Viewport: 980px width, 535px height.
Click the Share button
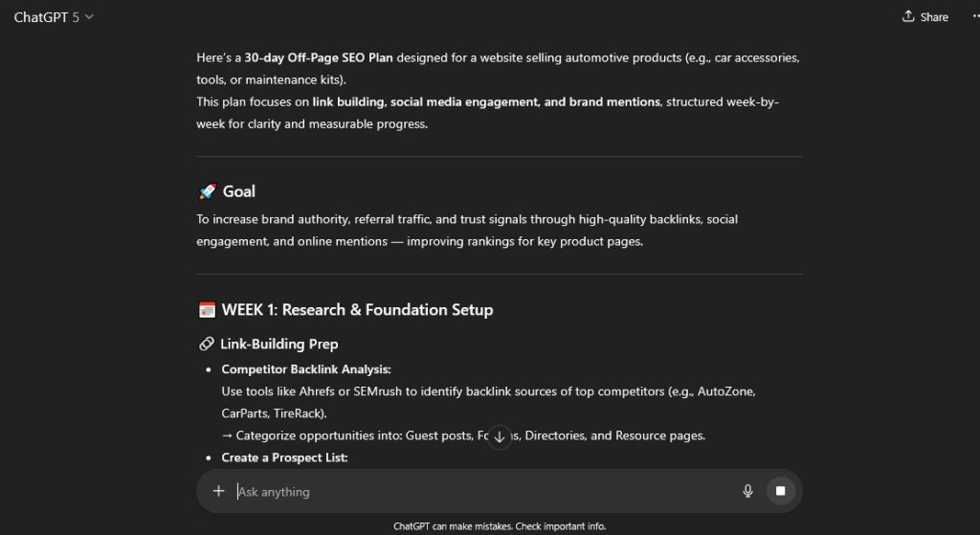925,17
